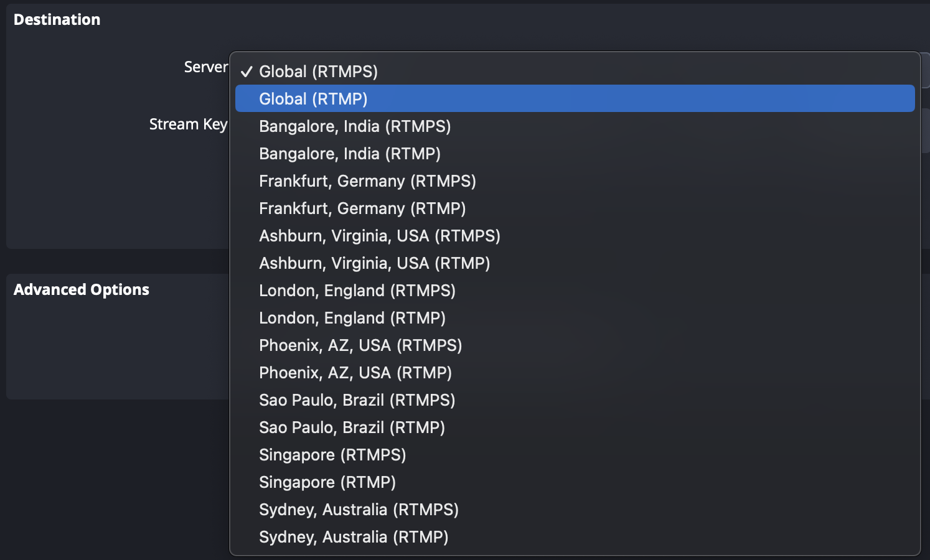
Task: Select Global (RTMPS) server option
Action: click(x=318, y=72)
